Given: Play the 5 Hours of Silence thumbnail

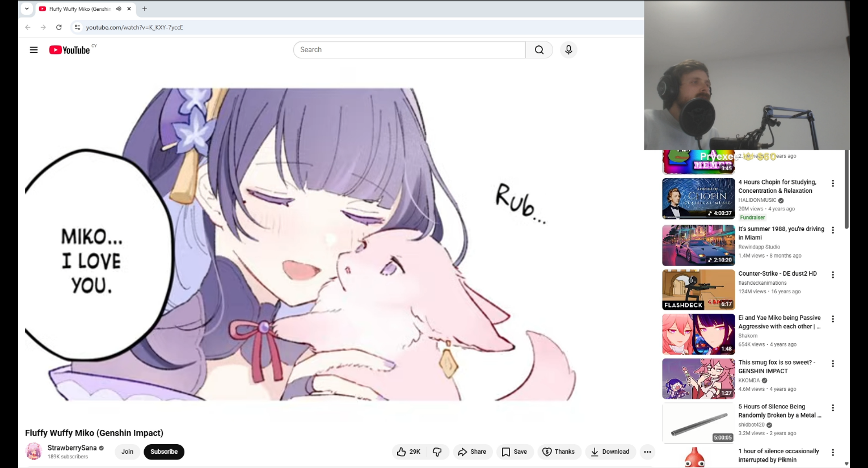Looking at the screenshot, I should (698, 423).
